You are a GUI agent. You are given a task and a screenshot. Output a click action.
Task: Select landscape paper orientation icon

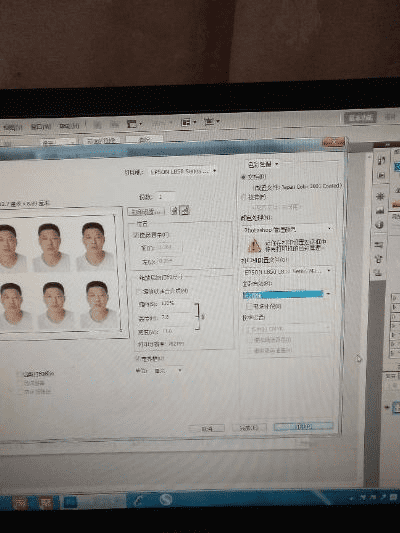185,210
